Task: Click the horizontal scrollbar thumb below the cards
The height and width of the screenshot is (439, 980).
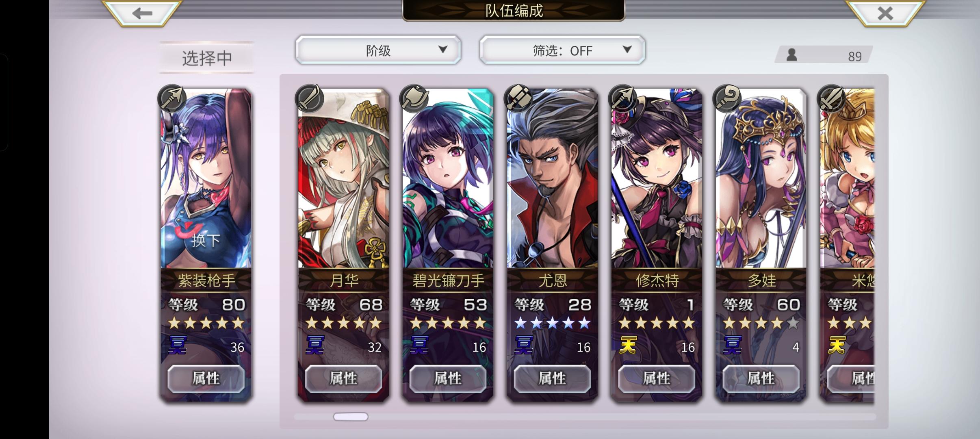Action: pos(351,417)
